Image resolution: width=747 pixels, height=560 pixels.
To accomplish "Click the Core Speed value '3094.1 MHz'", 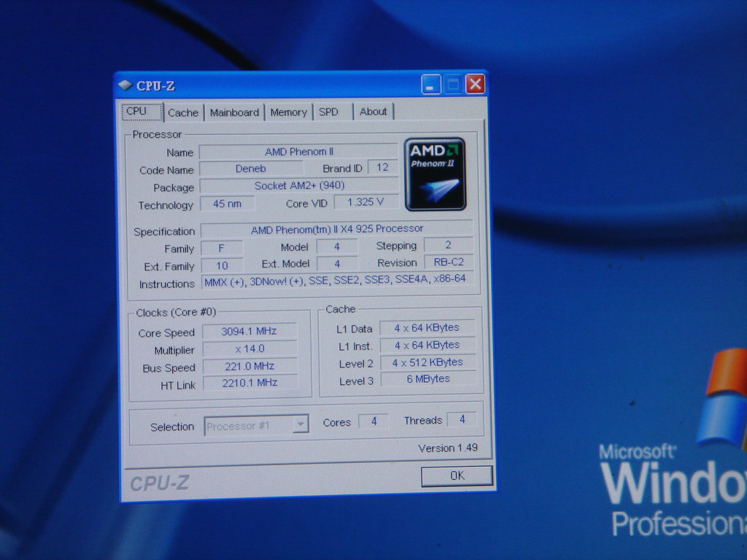I will tap(249, 331).
